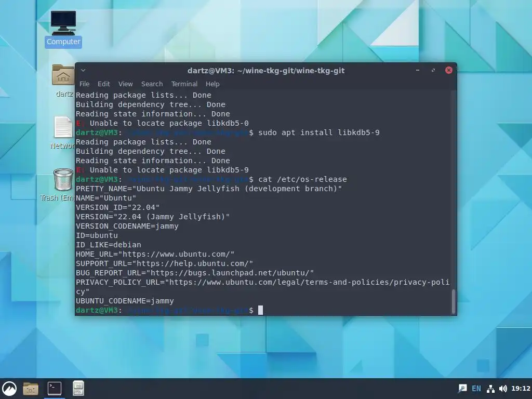Screen dimensions: 532x399
Task: Open the Help menu in terminal
Action: click(212, 84)
